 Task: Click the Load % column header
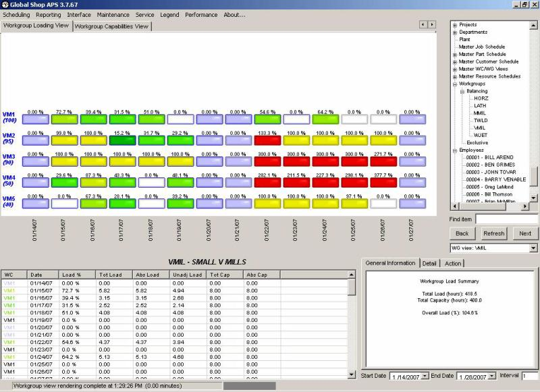77,275
